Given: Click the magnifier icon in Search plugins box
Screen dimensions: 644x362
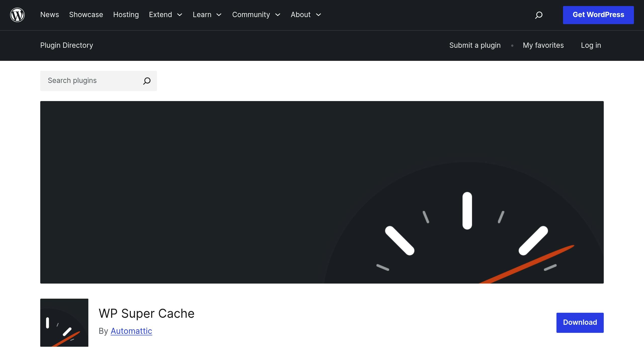Looking at the screenshot, I should point(147,81).
